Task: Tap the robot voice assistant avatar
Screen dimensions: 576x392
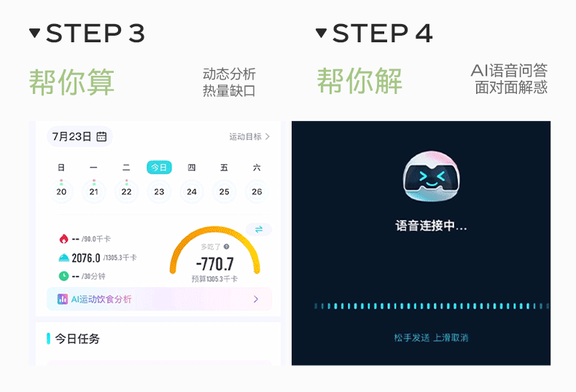Action: point(431,176)
